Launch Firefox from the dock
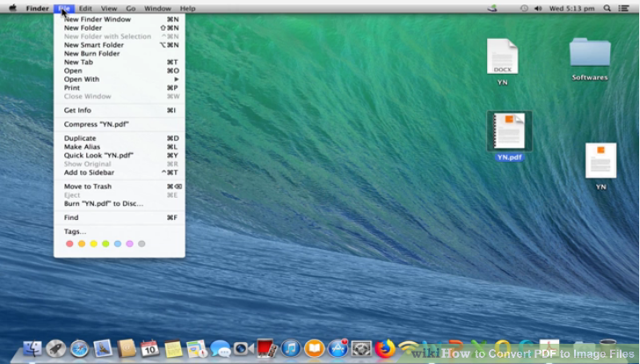Image resolution: width=640 pixels, height=364 pixels. pos(385,349)
